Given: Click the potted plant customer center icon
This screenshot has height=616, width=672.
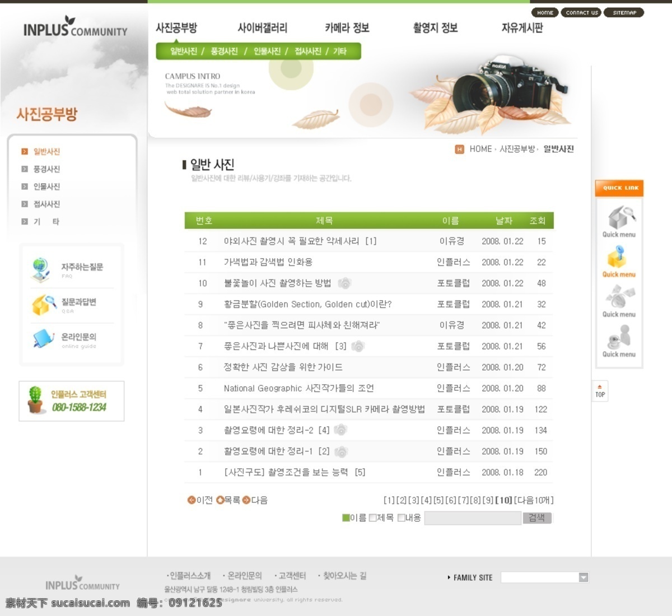Looking at the screenshot, I should [x=35, y=400].
